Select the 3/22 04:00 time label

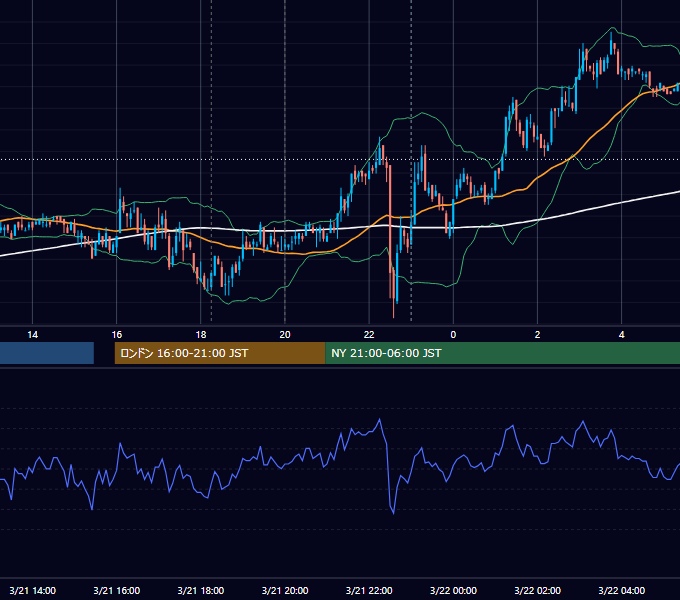[621, 590]
